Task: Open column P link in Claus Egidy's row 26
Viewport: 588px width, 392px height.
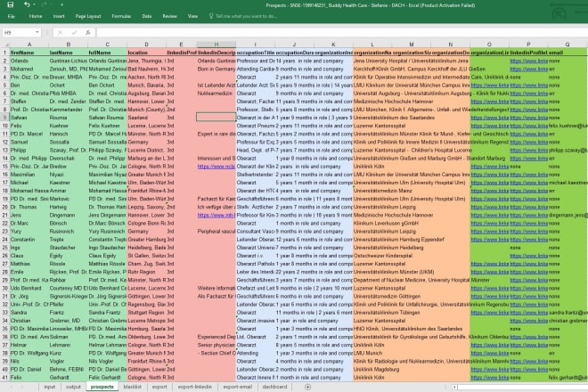Action: 528,256
